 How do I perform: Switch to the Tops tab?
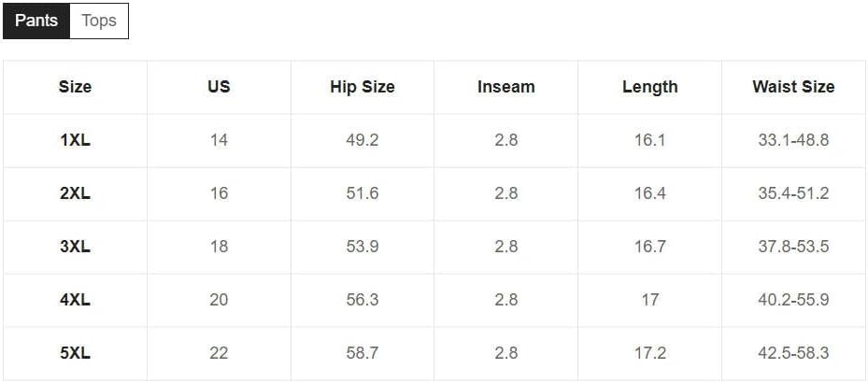(99, 21)
